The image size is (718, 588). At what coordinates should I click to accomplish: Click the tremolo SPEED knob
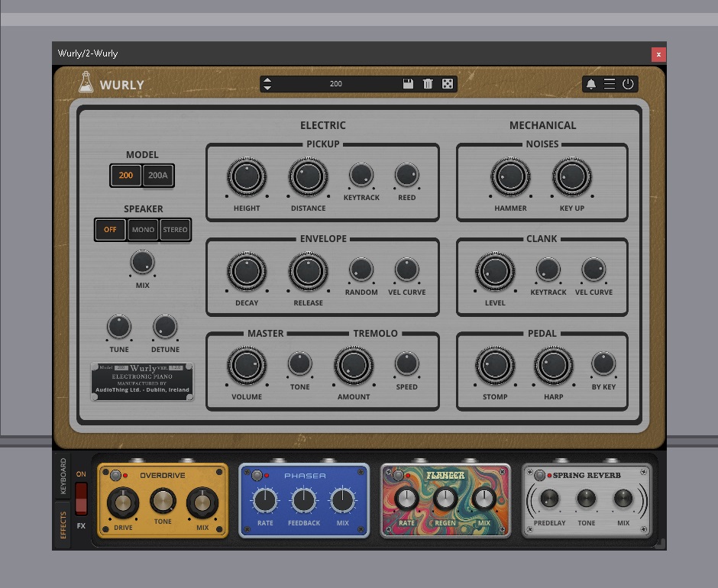click(x=406, y=364)
